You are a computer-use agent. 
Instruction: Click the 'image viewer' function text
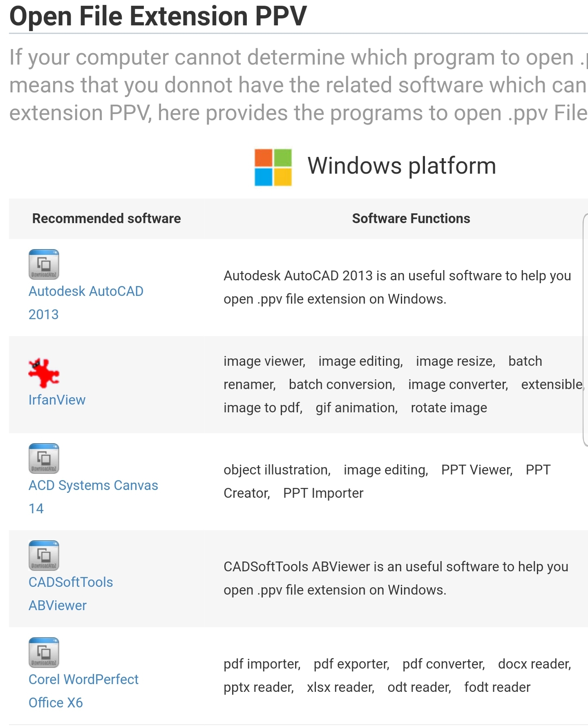click(264, 361)
